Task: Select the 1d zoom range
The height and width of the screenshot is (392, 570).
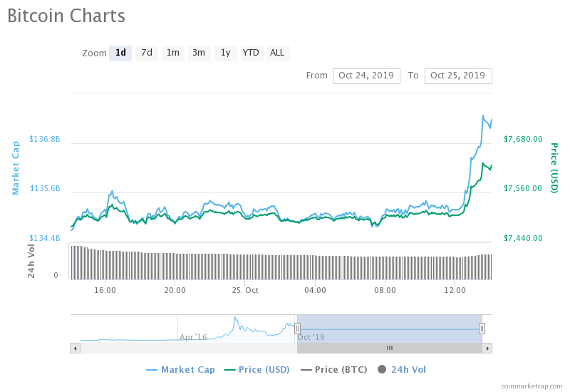Action: tap(120, 53)
